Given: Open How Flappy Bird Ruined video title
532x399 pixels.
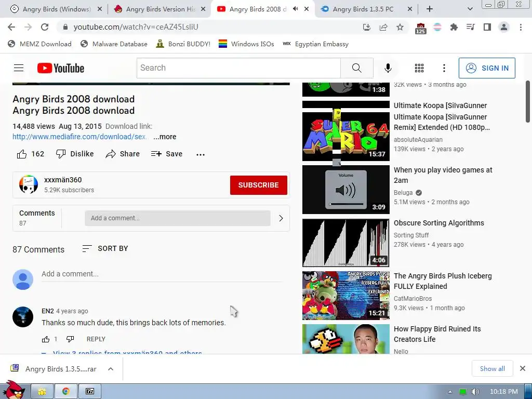Looking at the screenshot, I should 437,334.
